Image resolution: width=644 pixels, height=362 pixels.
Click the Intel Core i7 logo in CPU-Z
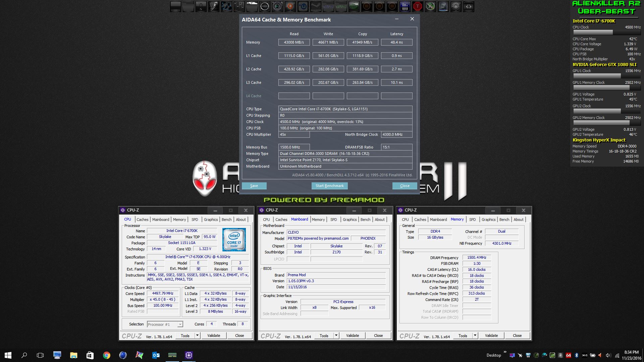[x=234, y=239]
